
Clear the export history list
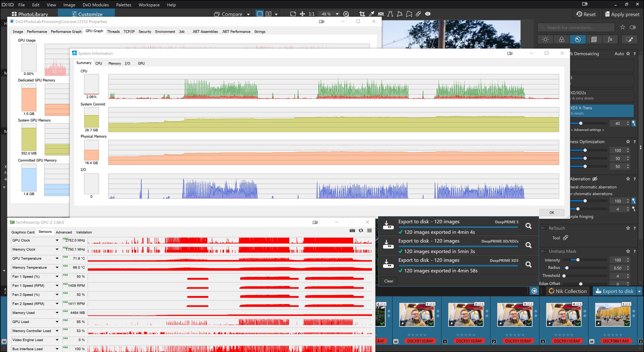[388, 281]
